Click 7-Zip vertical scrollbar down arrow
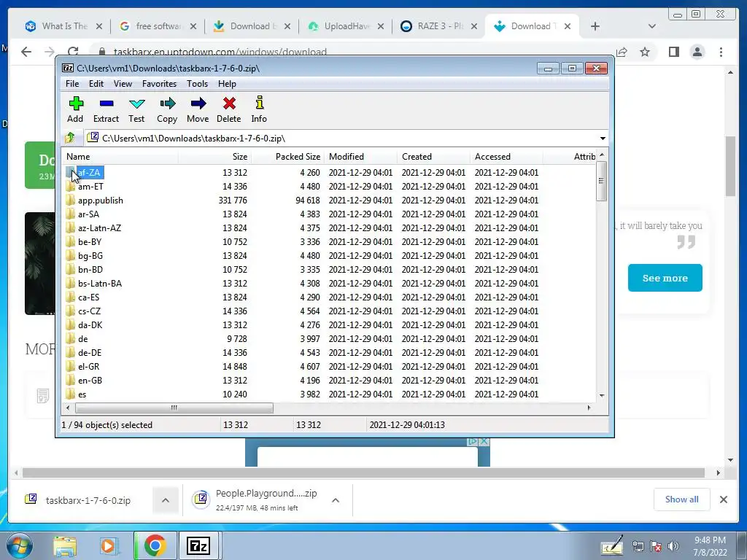The width and height of the screenshot is (747, 560). pyautogui.click(x=602, y=396)
